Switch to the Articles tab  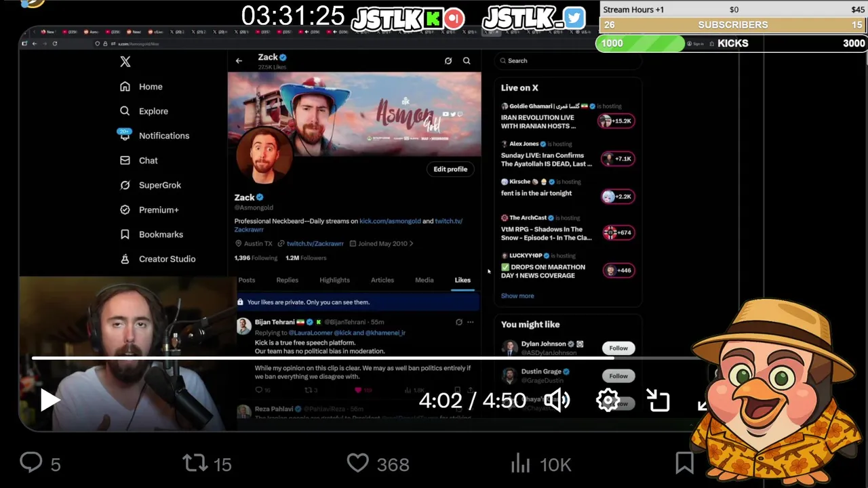pos(382,280)
